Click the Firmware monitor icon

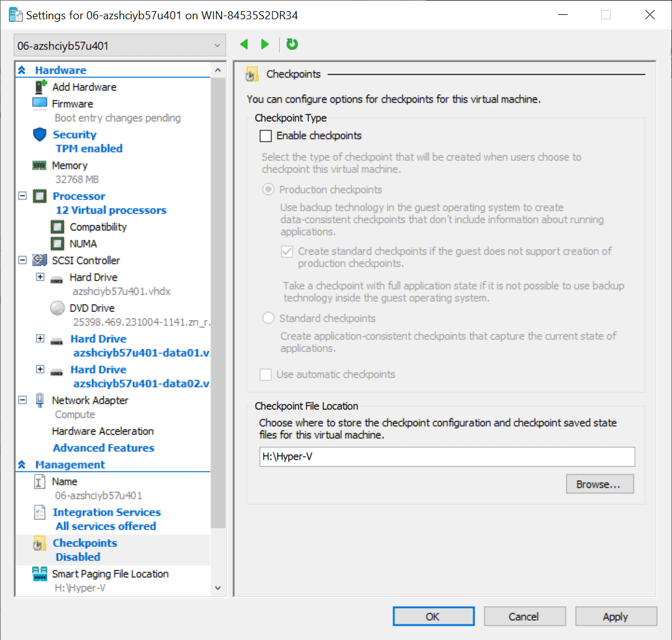pos(40,104)
